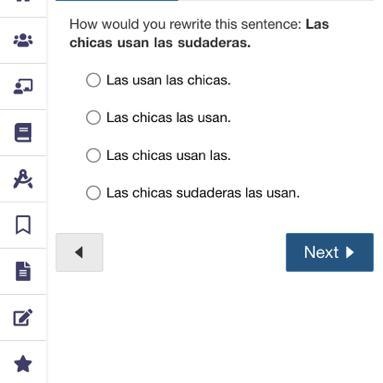Click the answer text 'Las chicas usan las.'
Viewport: 383px width, 383px height.
(168, 155)
